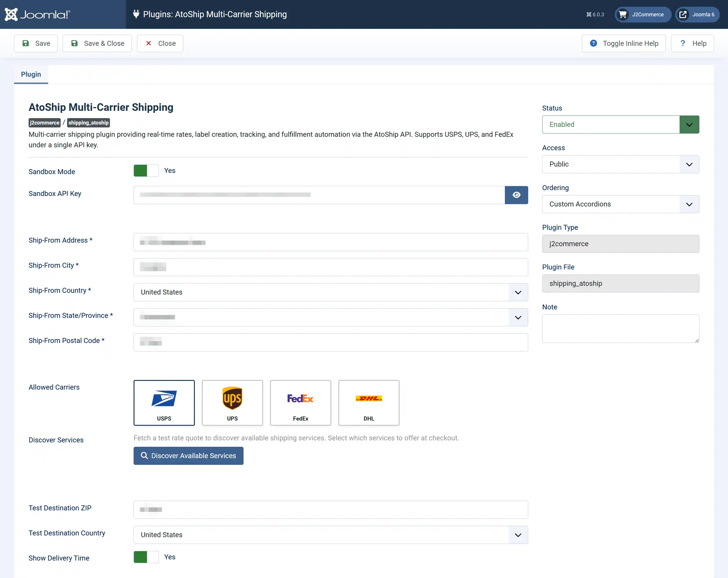
Task: Click the j2commerce badge under the title
Action: (45, 122)
